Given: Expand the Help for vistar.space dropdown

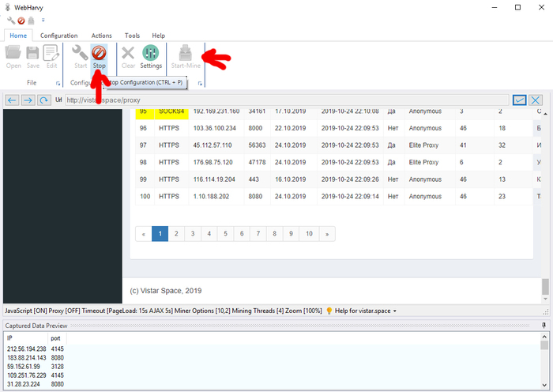Looking at the screenshot, I should pyautogui.click(x=394, y=311).
